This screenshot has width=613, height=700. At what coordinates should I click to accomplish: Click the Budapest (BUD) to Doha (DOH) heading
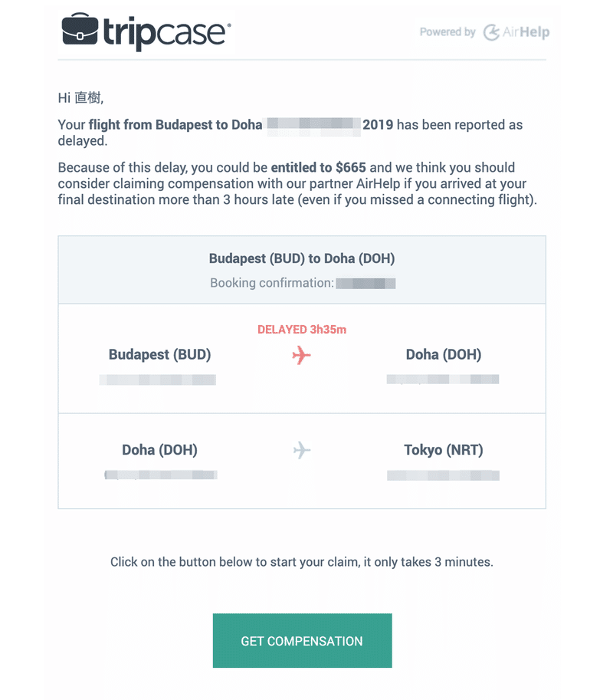[x=302, y=258]
